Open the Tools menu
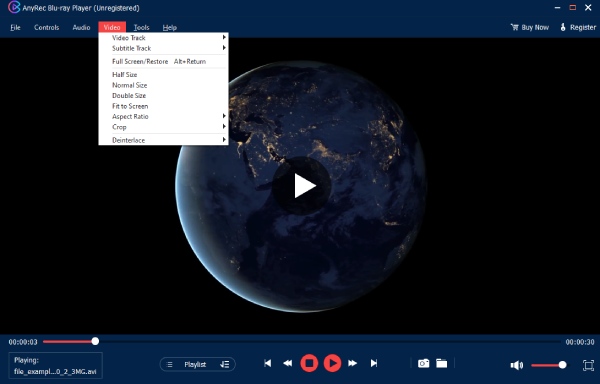Screen dimensions: 600x384 click(141, 28)
